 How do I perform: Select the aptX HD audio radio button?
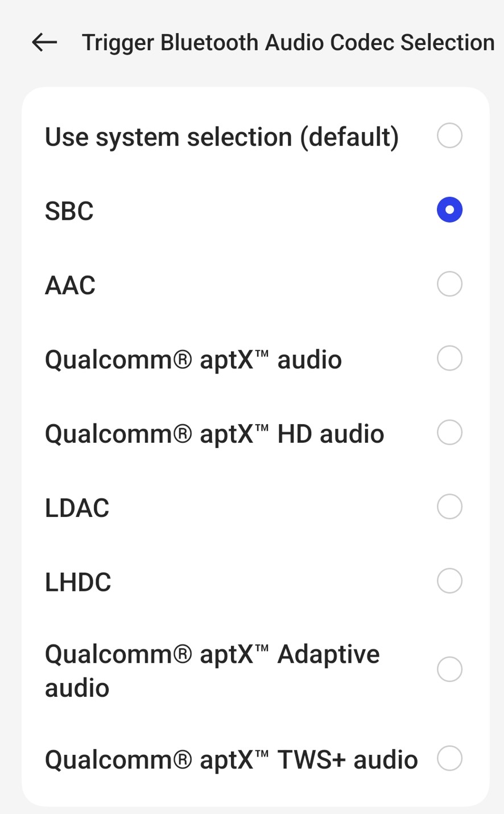tap(449, 433)
